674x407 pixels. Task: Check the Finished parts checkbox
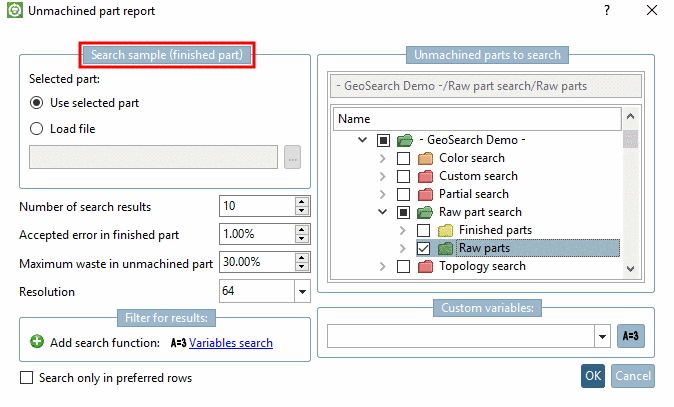pyautogui.click(x=423, y=230)
